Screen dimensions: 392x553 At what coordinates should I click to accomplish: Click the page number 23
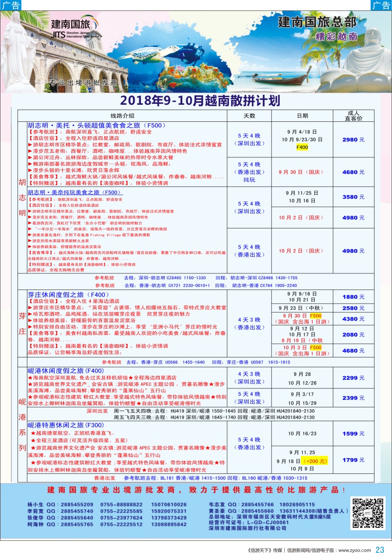[380, 549]
